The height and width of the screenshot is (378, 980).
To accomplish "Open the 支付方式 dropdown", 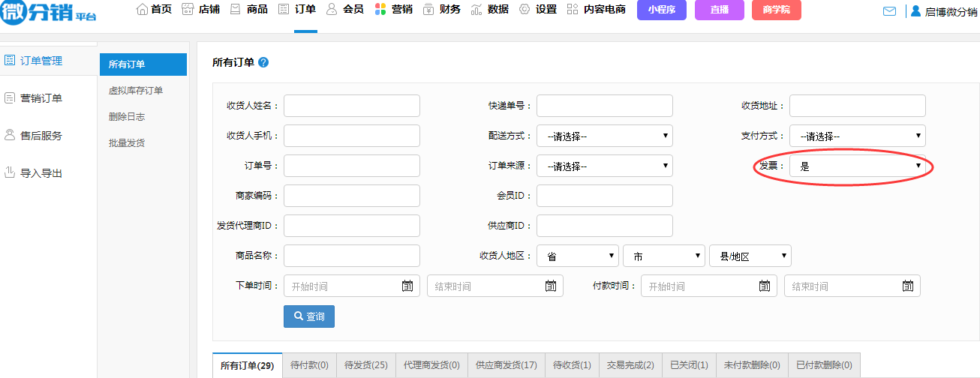I will tap(857, 136).
